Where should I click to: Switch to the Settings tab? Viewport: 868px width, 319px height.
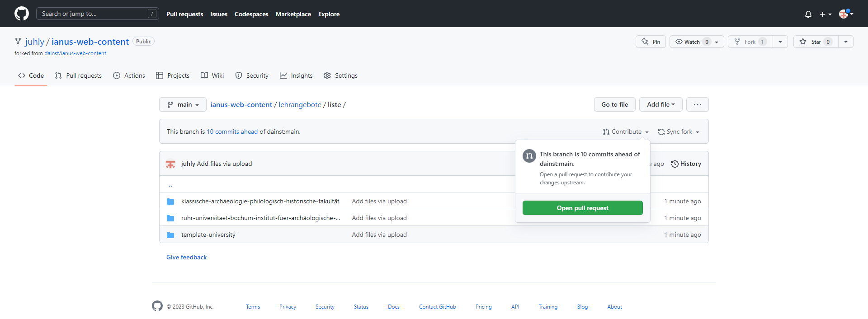pyautogui.click(x=340, y=75)
